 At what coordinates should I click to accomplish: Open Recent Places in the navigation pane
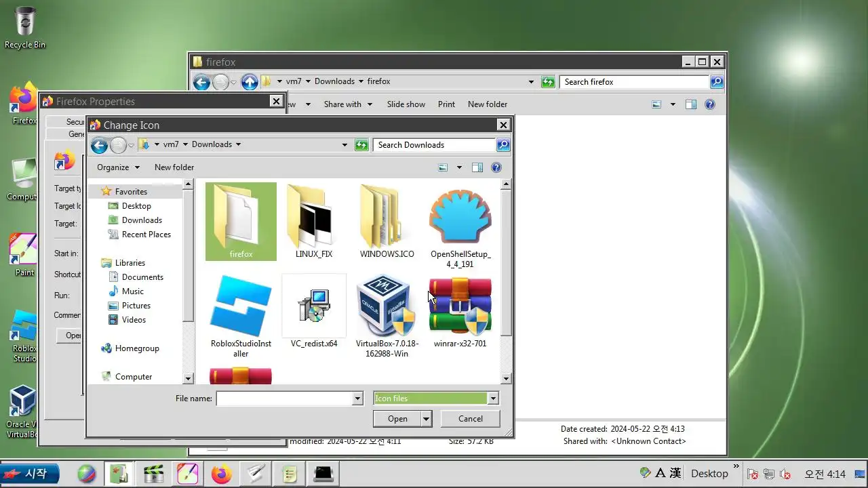pos(146,235)
